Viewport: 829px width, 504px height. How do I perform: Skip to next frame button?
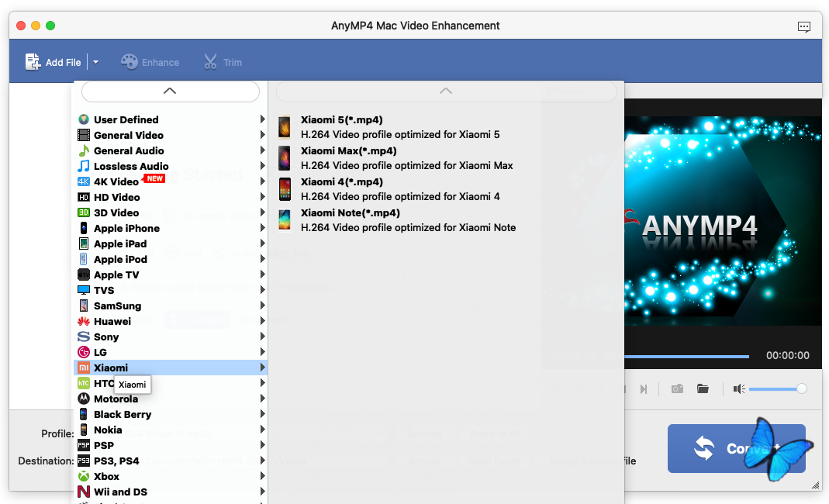644,389
